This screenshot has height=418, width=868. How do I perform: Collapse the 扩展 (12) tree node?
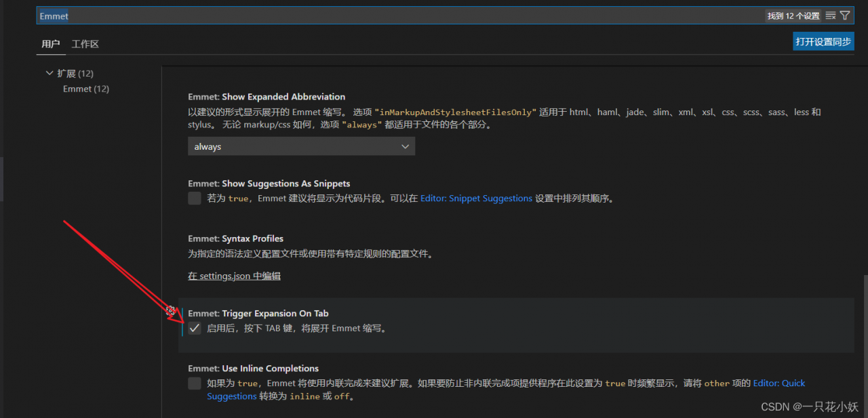click(50, 73)
